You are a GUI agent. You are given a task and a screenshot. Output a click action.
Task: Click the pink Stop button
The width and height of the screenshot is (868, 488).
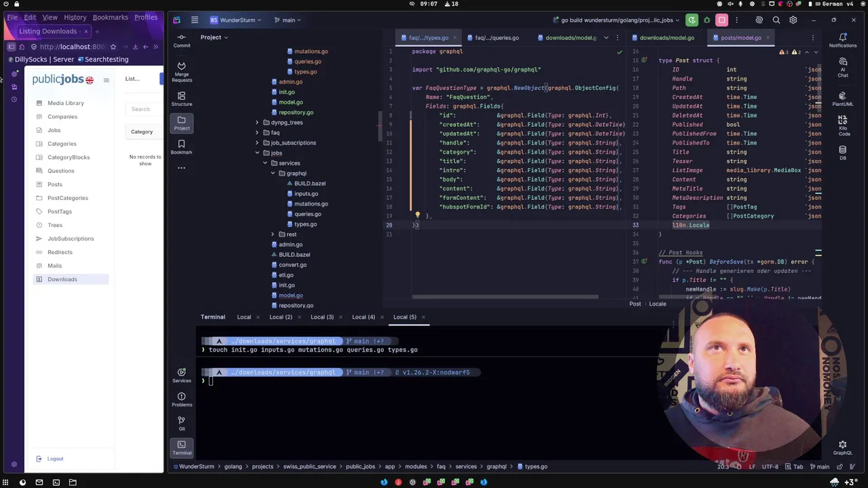[722, 20]
